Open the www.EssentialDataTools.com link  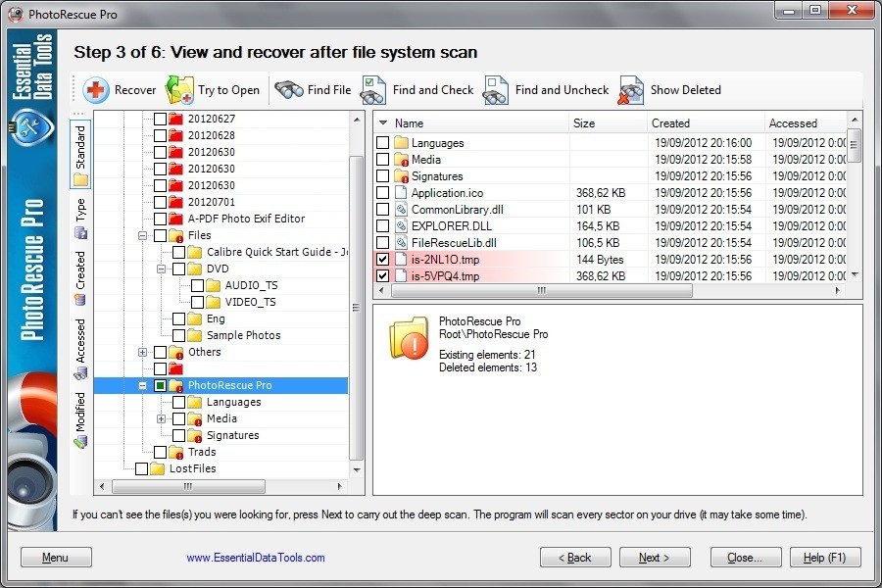pos(256,558)
